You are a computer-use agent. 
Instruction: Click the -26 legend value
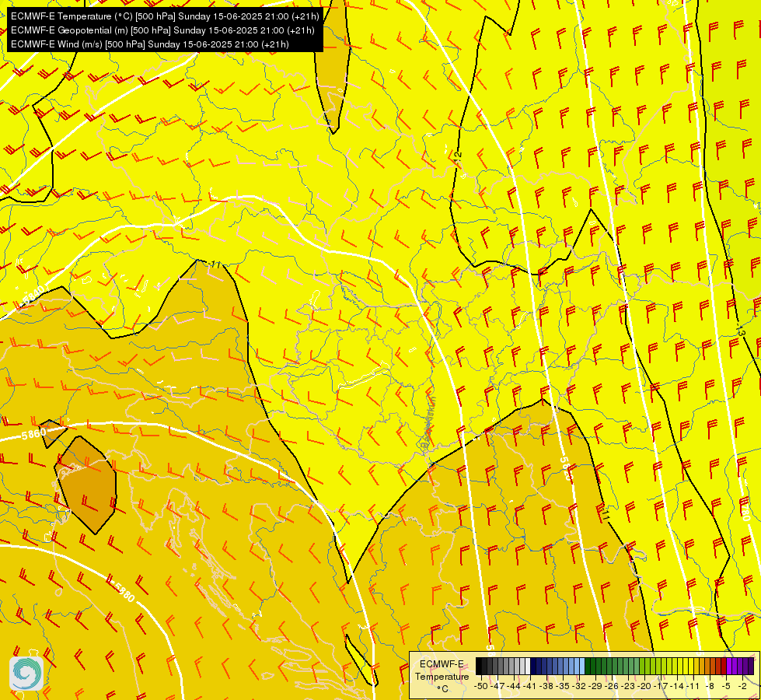click(613, 686)
